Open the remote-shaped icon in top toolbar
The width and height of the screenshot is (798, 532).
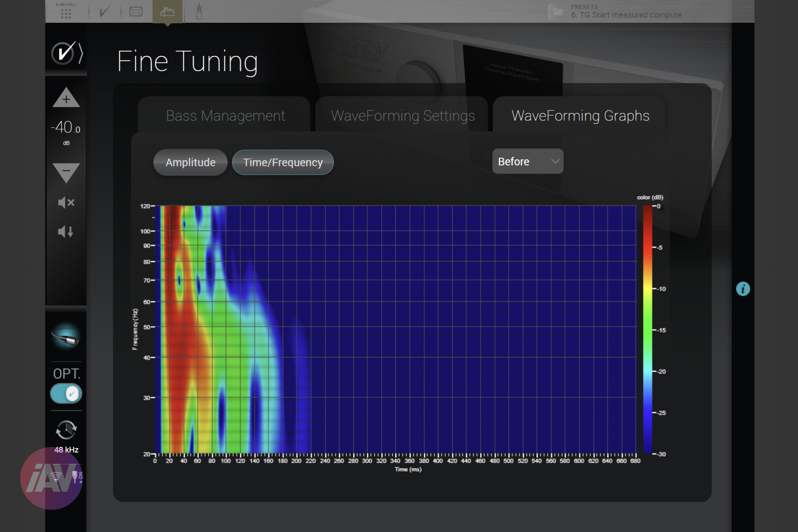click(199, 12)
